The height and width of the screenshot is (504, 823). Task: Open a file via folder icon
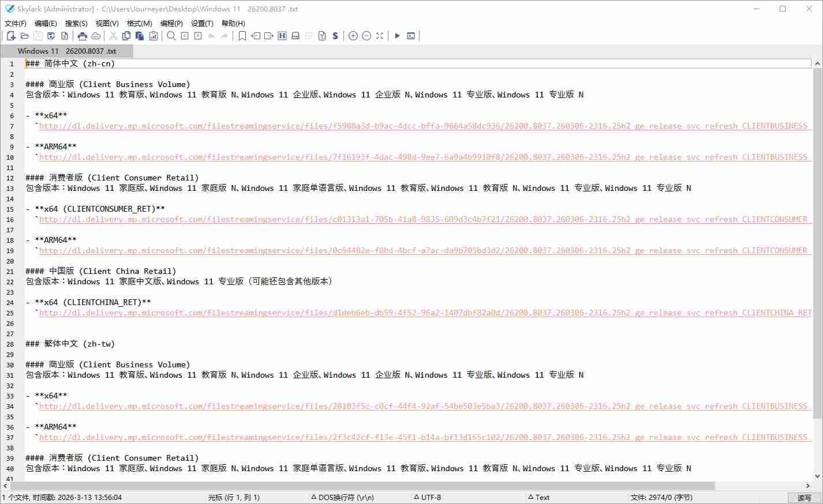point(24,36)
